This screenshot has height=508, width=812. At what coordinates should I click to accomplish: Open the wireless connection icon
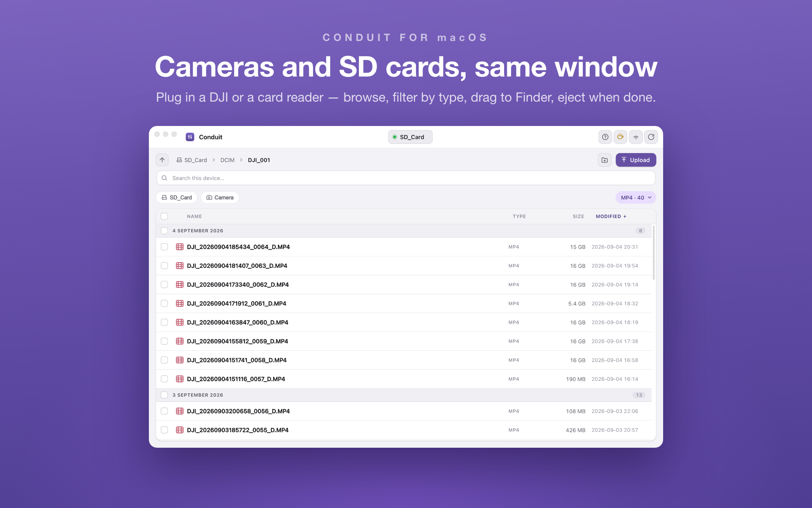tap(636, 137)
